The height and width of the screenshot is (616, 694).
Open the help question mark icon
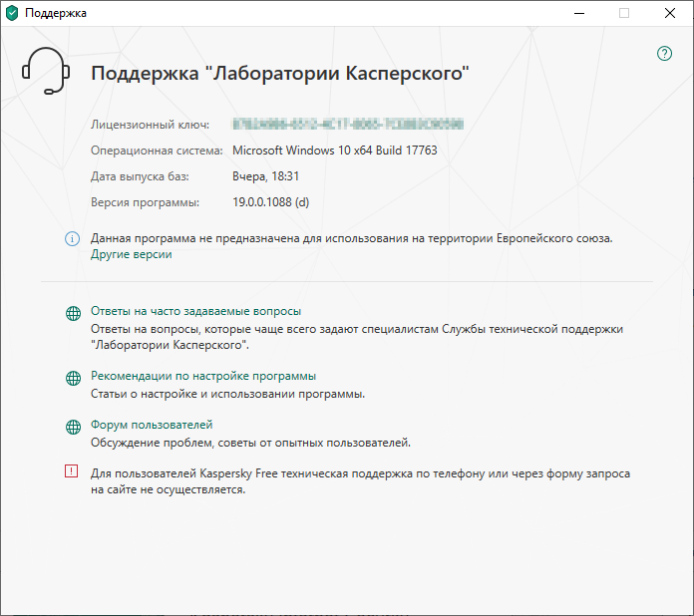(664, 54)
